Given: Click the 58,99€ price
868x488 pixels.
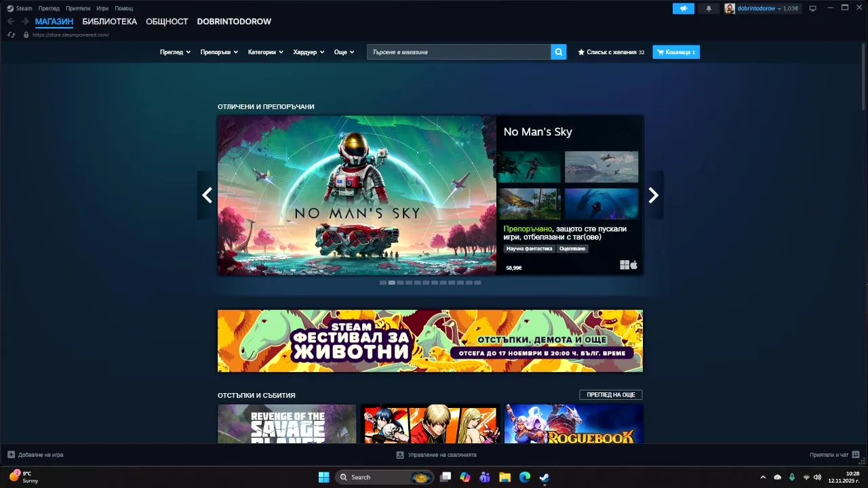Looking at the screenshot, I should pyautogui.click(x=514, y=268).
